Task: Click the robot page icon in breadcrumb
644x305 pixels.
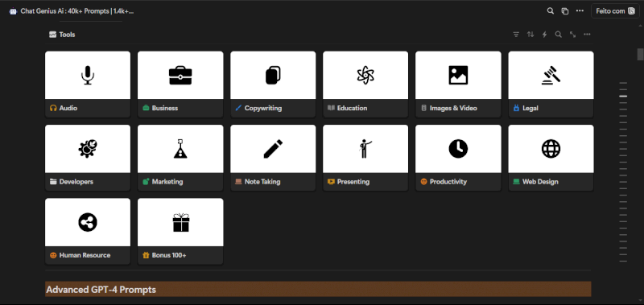Action: [13, 11]
